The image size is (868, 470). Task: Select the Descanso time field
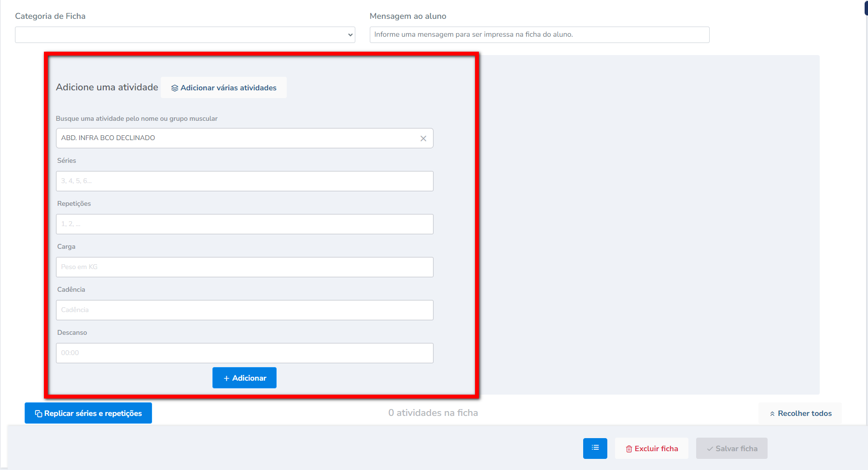(x=244, y=353)
